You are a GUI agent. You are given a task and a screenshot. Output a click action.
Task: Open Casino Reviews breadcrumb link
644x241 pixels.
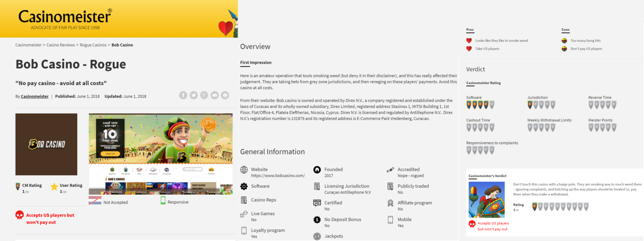(61, 45)
